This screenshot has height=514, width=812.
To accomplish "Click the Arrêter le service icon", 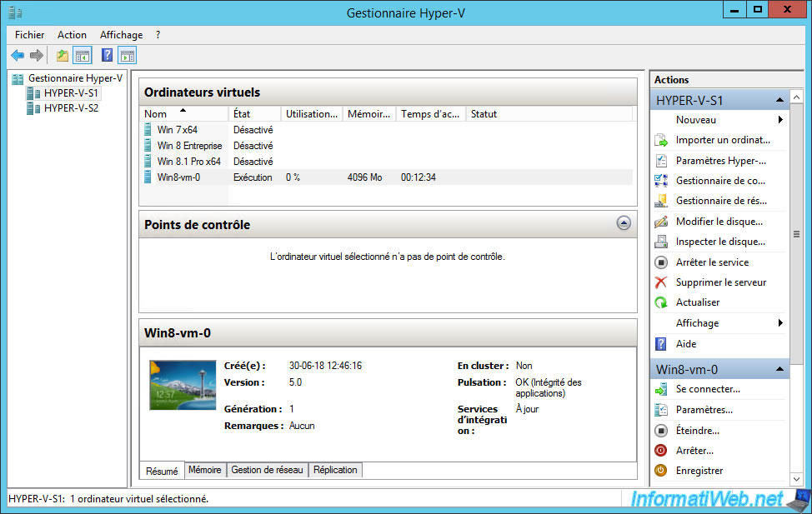I will click(661, 262).
